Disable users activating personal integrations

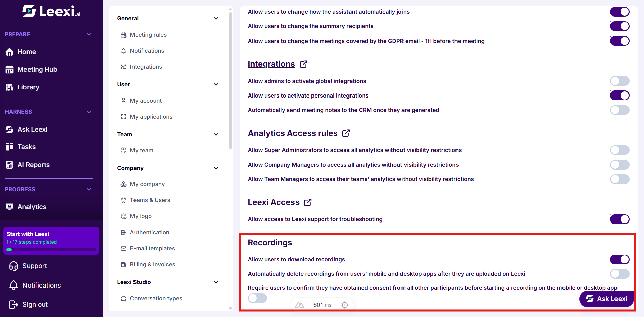[x=620, y=96]
